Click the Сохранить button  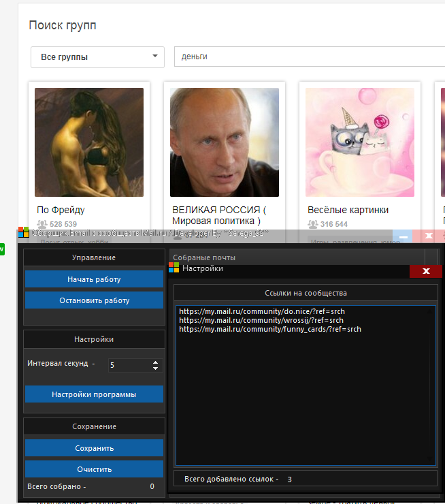94,448
